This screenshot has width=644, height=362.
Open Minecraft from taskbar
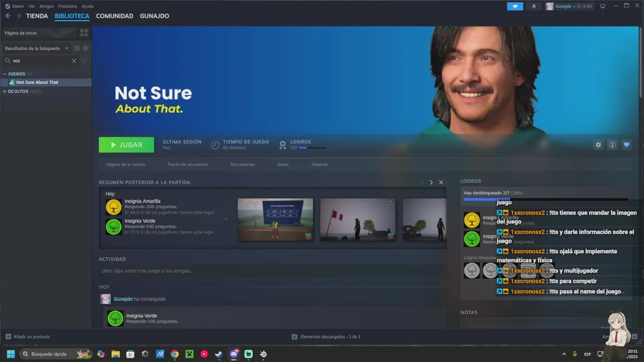click(189, 354)
